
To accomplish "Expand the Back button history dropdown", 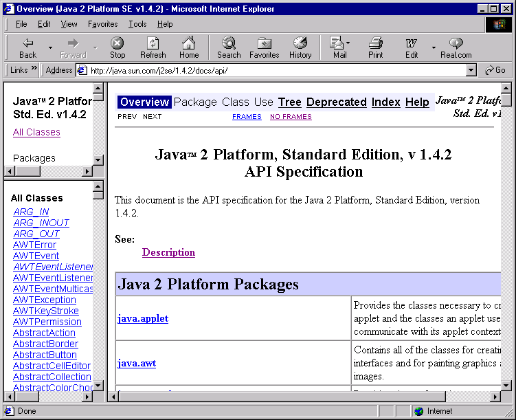I will point(50,47).
